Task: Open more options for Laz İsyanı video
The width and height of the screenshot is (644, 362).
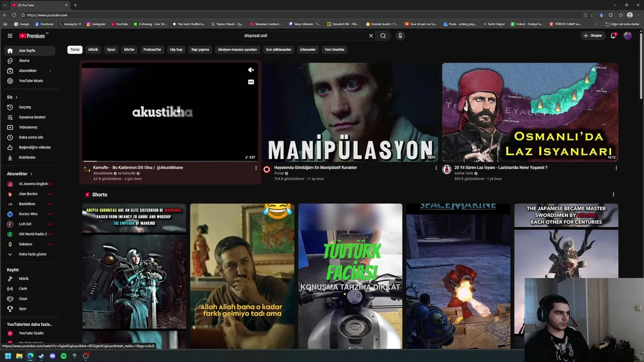Action: pos(616,168)
